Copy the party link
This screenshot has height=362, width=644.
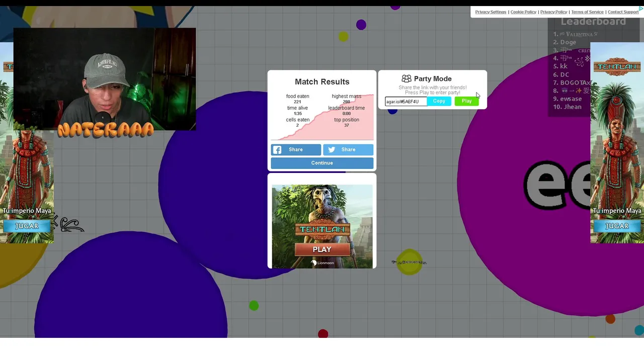pyautogui.click(x=439, y=102)
